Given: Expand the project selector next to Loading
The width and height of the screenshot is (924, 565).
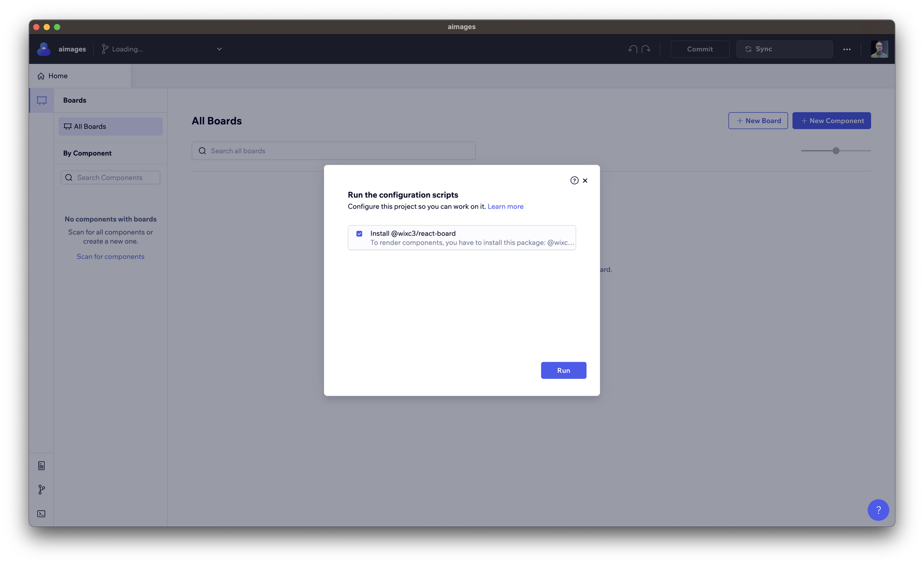Looking at the screenshot, I should [x=219, y=49].
